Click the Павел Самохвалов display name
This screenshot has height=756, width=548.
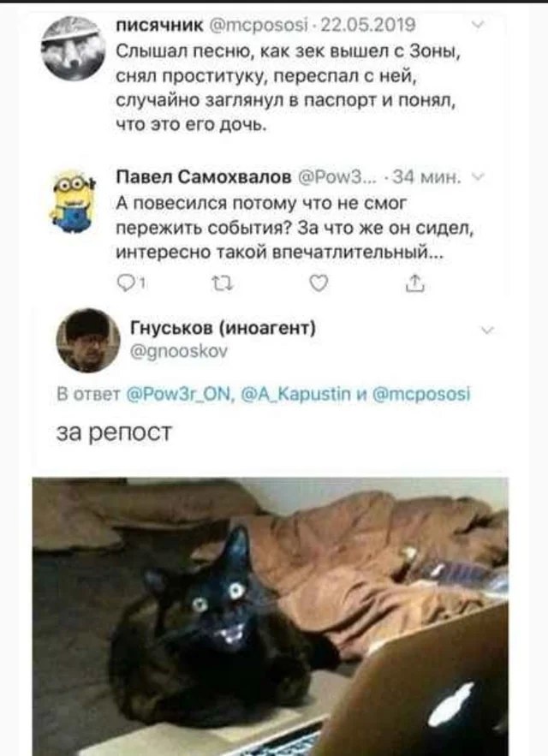pyautogui.click(x=204, y=177)
